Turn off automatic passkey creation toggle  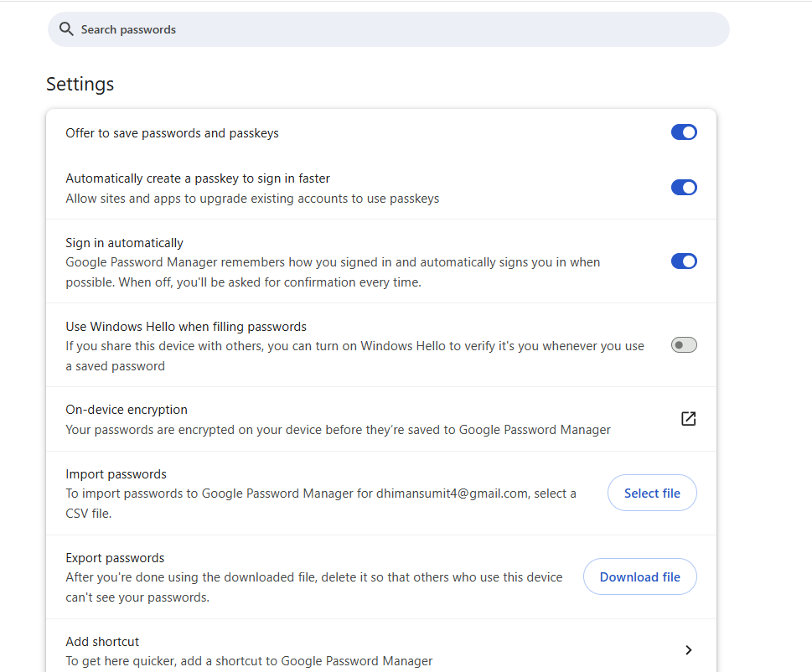(684, 188)
